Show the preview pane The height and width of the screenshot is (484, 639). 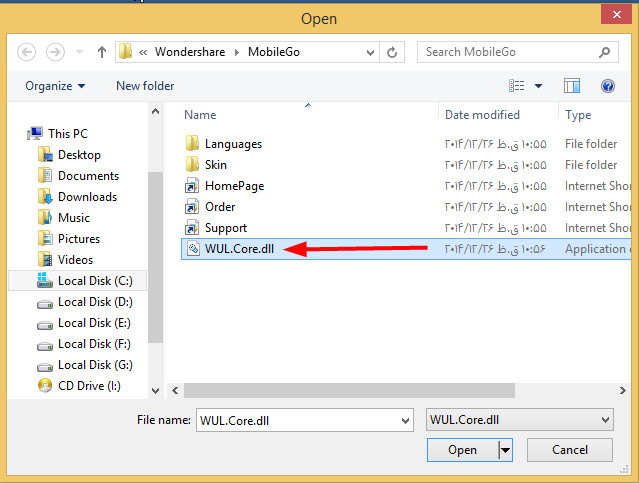pyautogui.click(x=572, y=86)
